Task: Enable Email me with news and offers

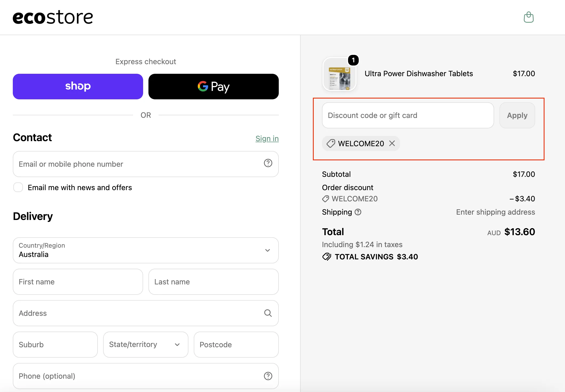Action: coord(18,187)
